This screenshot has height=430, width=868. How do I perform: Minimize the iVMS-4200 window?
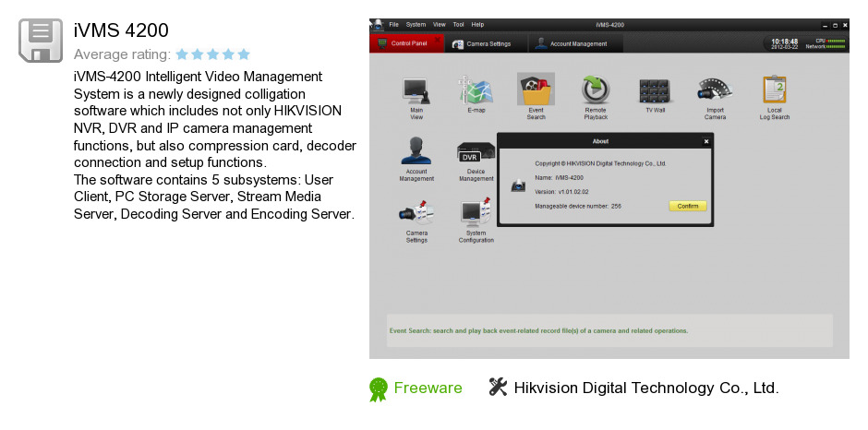click(x=826, y=26)
